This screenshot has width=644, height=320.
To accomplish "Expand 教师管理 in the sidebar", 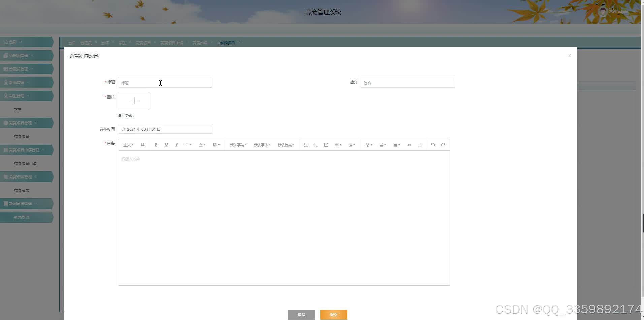I will point(26,83).
